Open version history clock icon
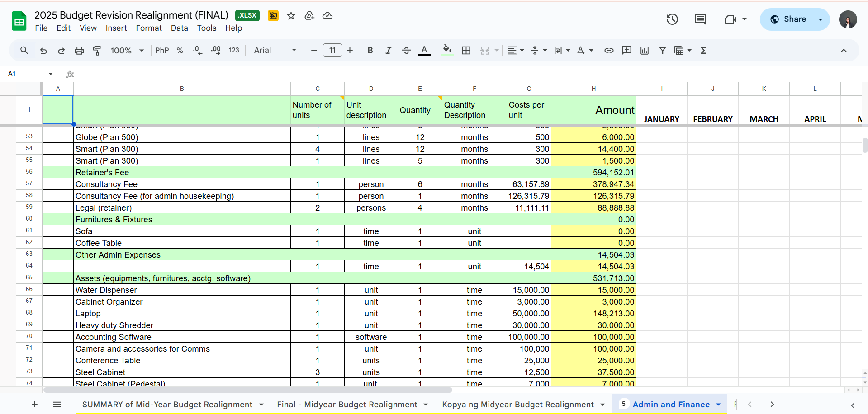 pyautogui.click(x=672, y=19)
